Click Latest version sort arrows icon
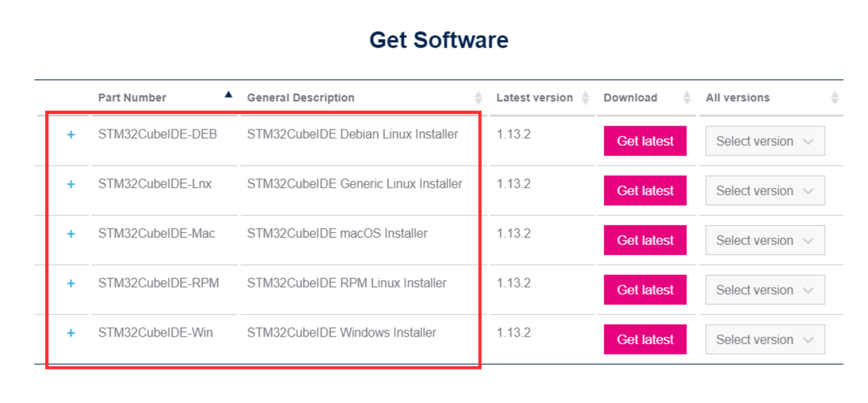Viewport: 868px width, 403px height. 585,98
